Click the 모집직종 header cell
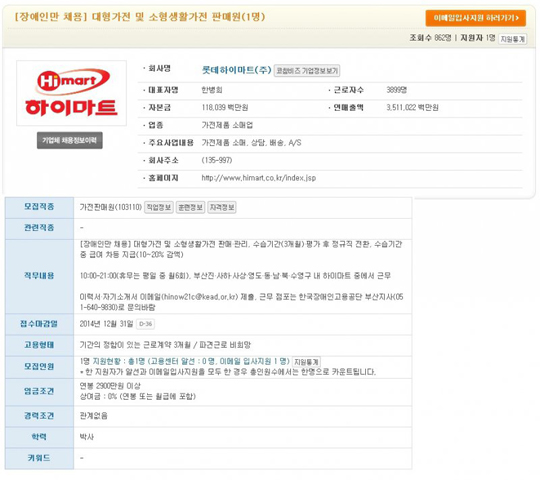 tap(39, 207)
